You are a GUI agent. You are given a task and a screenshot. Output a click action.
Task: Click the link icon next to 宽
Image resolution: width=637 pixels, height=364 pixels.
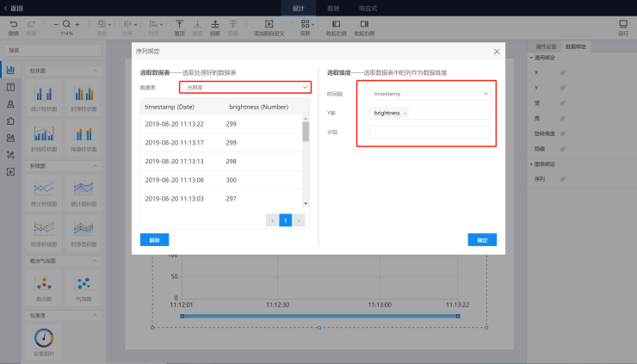coord(563,103)
